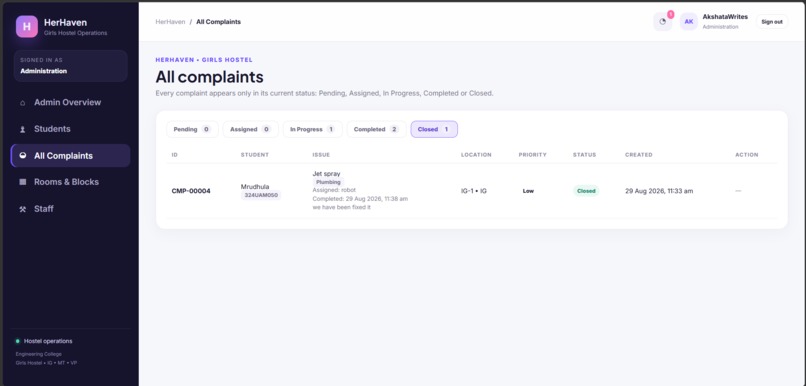
Task: Click the Rooms & Blocks square icon
Action: [23, 182]
